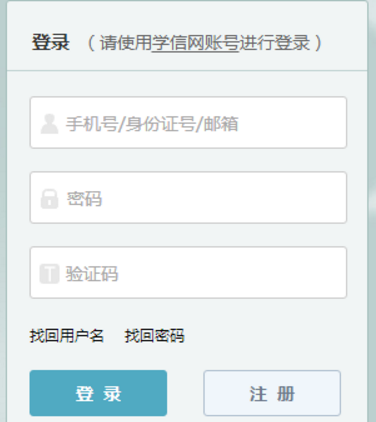Viewport: 376px width, 422px height.
Task: Click the 验证码 placeholder text
Action: (92, 274)
